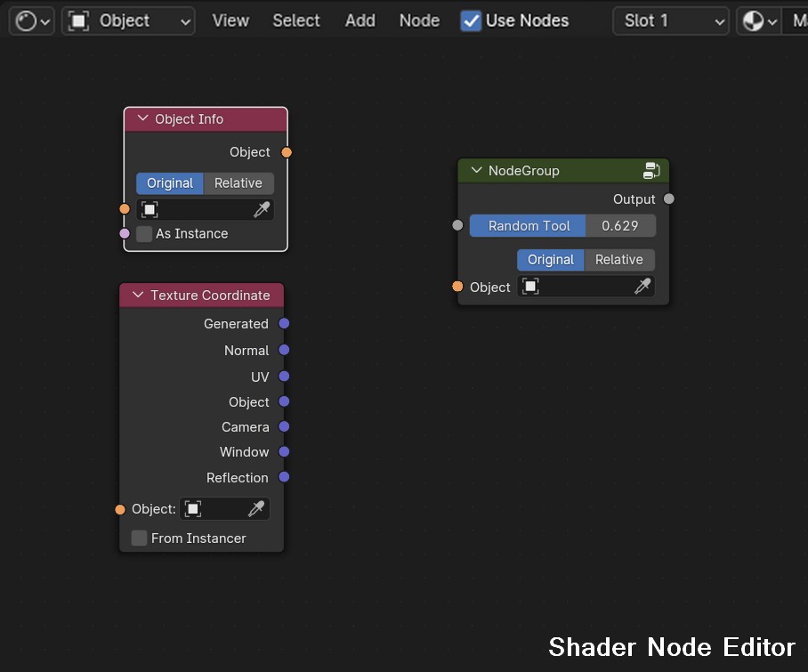Click the Camera output socket
The height and width of the screenshot is (672, 808).
(284, 426)
